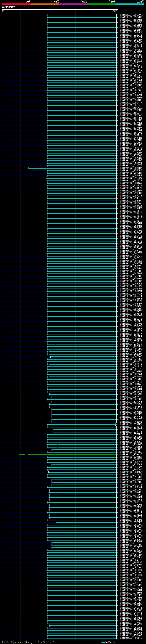
Task: Click the red 20% identity legend segment
Action: (x=16, y=4)
